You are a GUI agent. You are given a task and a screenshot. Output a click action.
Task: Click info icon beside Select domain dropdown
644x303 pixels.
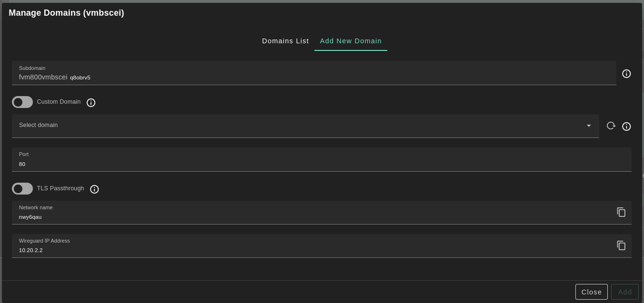626,127
